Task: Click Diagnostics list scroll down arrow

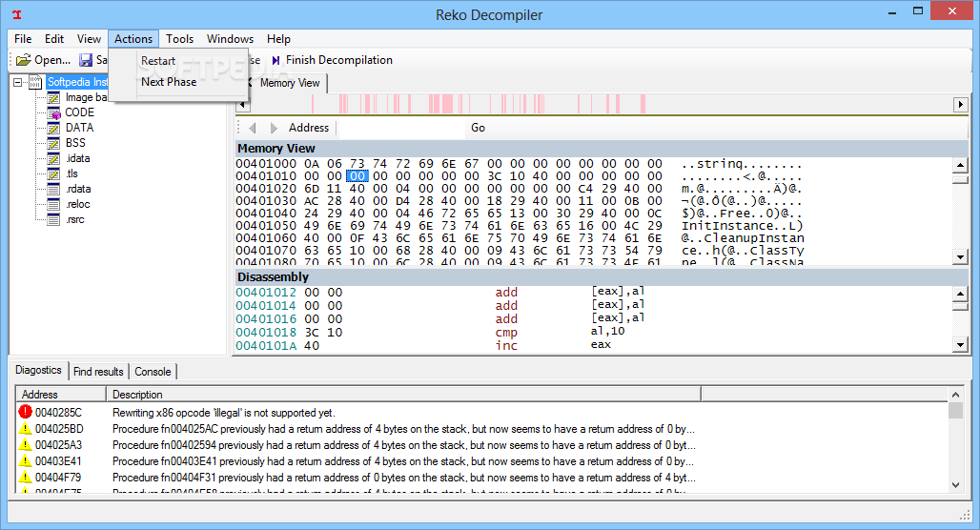Action: click(x=955, y=484)
